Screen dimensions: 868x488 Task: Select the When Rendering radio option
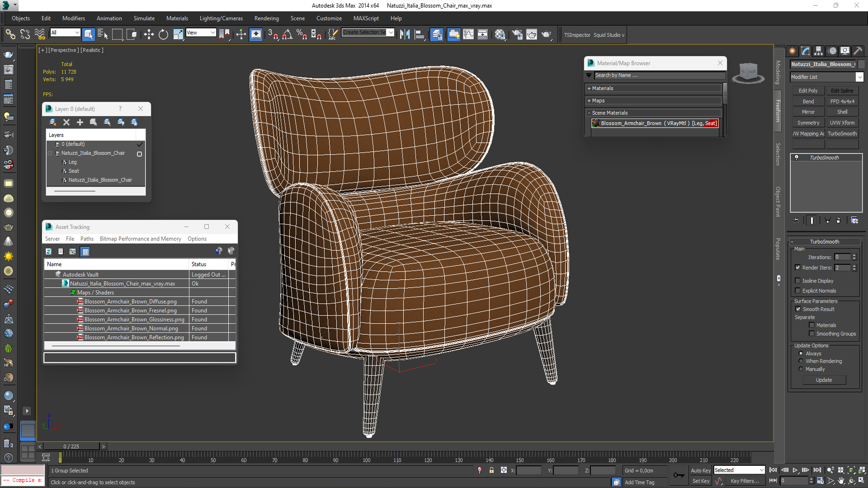801,361
